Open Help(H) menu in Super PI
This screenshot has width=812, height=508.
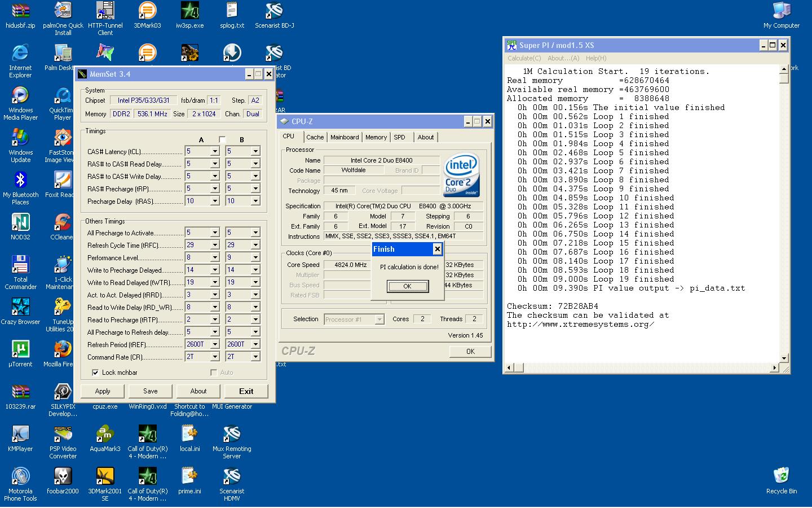tap(596, 58)
